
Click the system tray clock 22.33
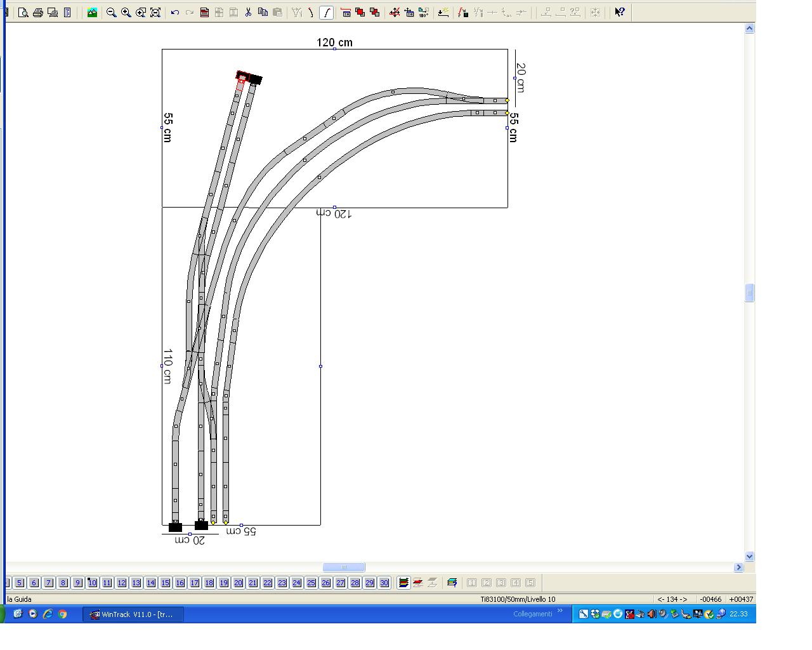(x=738, y=614)
